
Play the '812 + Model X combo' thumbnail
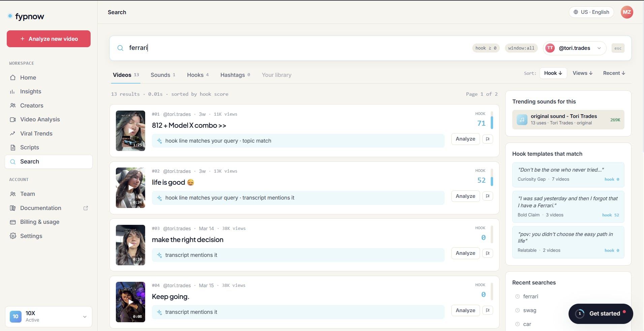130,131
